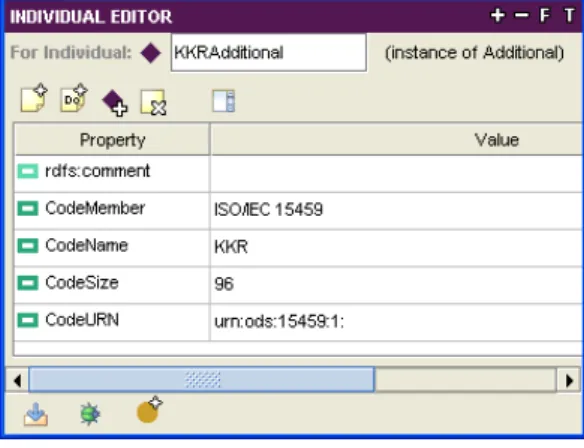Select the CodeName property name
Image resolution: width=584 pixels, height=448 pixels.
(86, 245)
